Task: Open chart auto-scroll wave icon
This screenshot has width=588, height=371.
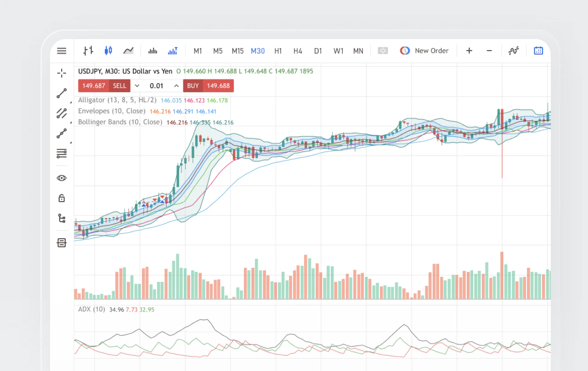Action: [514, 51]
